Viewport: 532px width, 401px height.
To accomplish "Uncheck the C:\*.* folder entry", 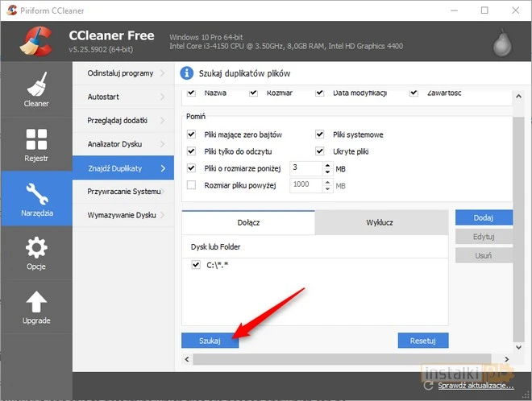I will 196,265.
